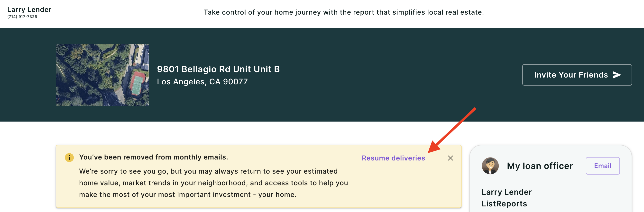Click the "You've been removed from monthly emails" title
Image resolution: width=644 pixels, height=212 pixels.
click(154, 157)
